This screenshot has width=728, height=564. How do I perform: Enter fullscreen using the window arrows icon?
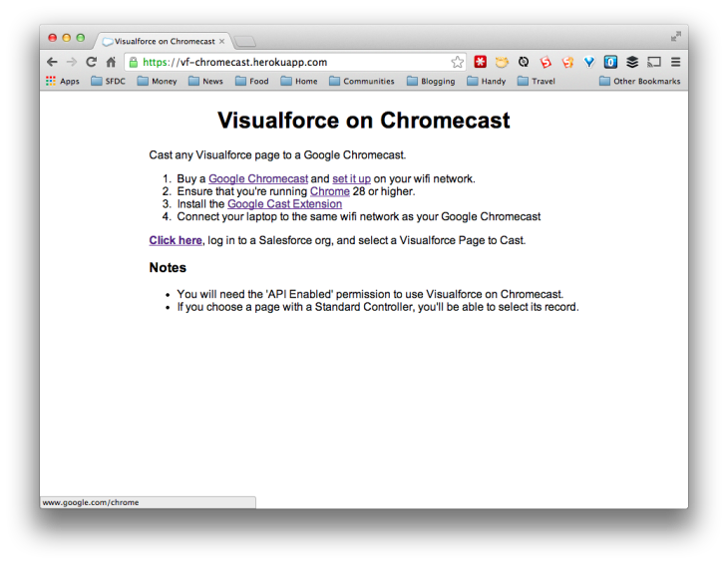point(675,36)
